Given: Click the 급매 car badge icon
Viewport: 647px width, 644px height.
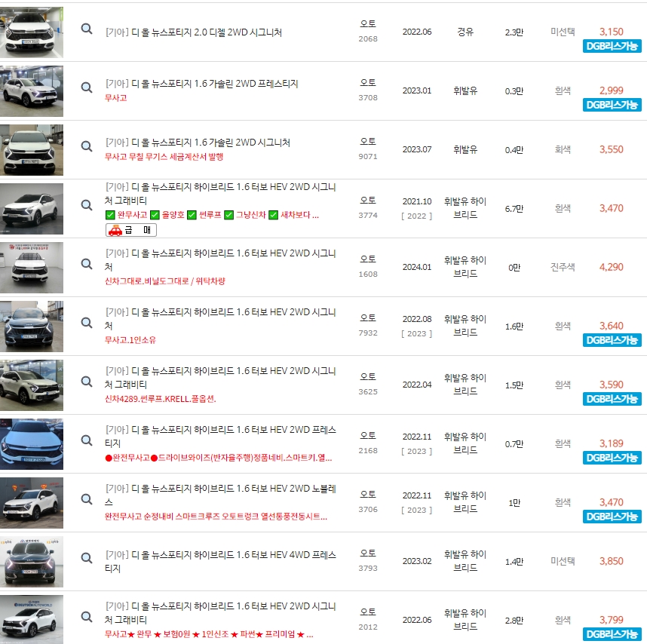Looking at the screenshot, I should pos(130,230).
